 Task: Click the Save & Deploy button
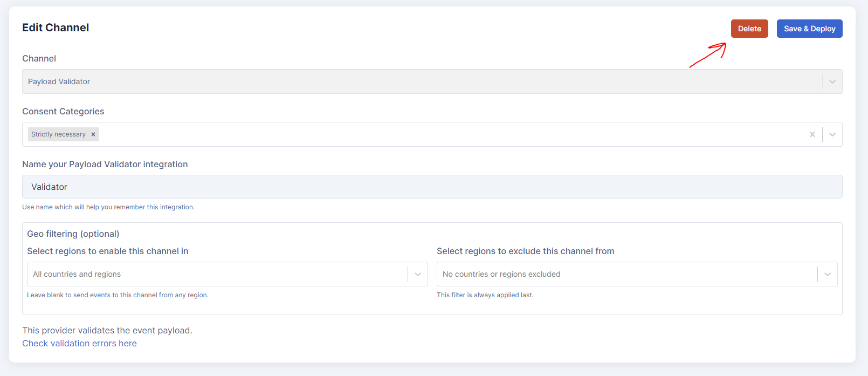pos(809,29)
